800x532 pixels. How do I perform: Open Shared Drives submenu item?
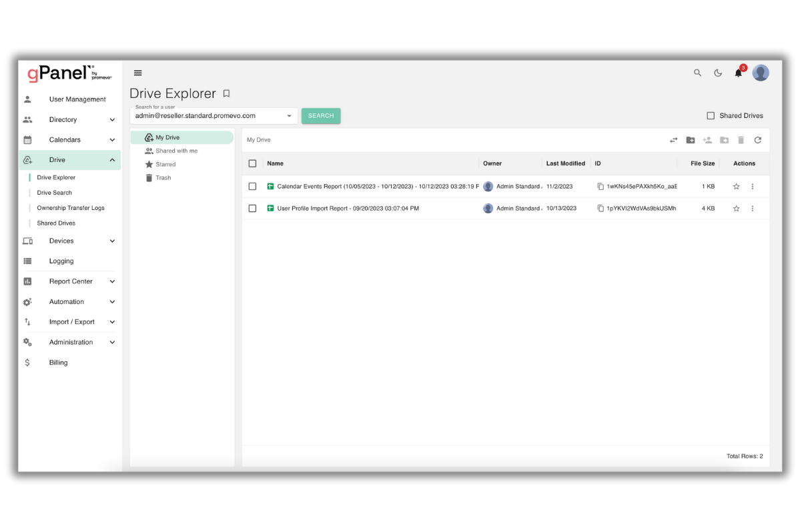tap(56, 223)
